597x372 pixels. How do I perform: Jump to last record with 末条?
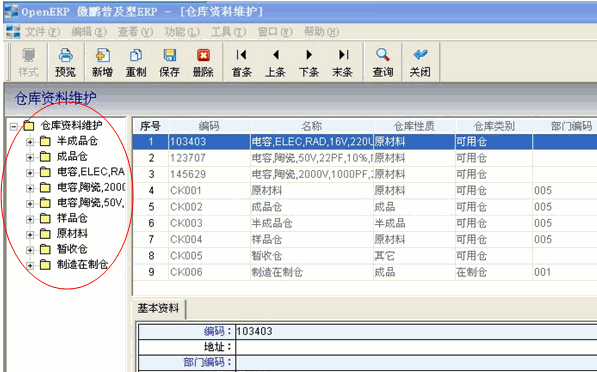click(x=343, y=55)
